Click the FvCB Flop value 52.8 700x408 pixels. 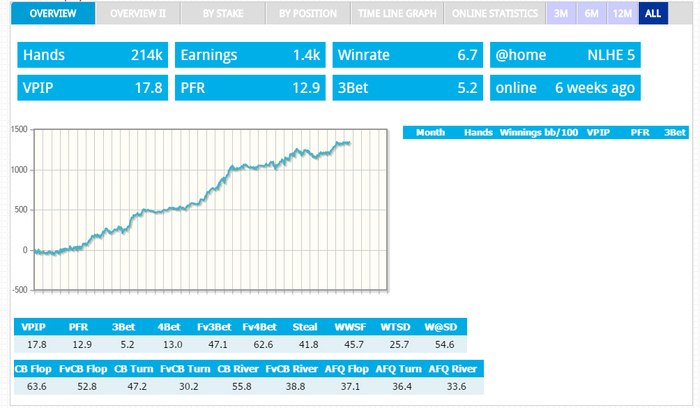click(x=87, y=387)
